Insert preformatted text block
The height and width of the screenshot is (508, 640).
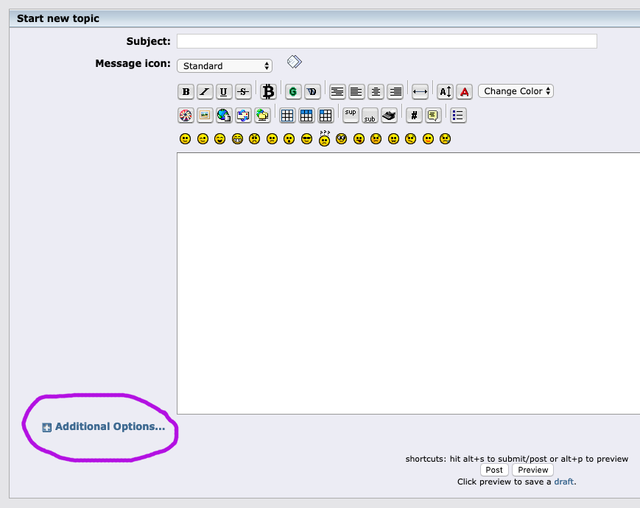click(x=337, y=91)
